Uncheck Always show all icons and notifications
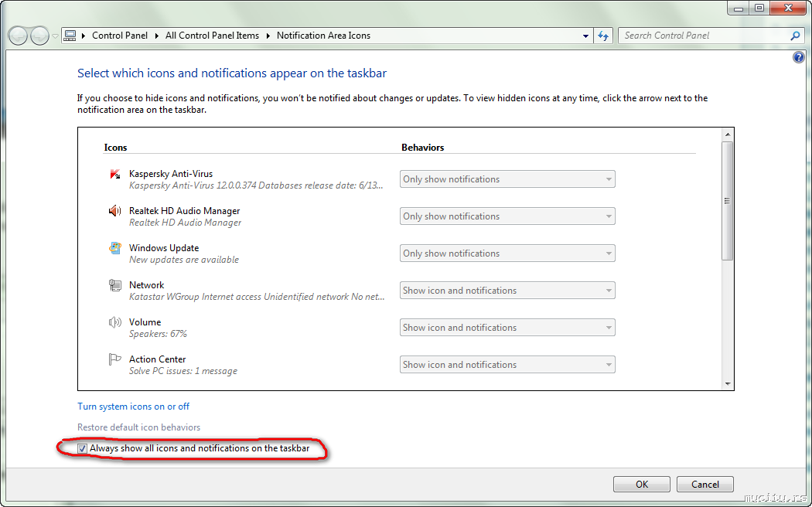812x507 pixels. [x=83, y=448]
